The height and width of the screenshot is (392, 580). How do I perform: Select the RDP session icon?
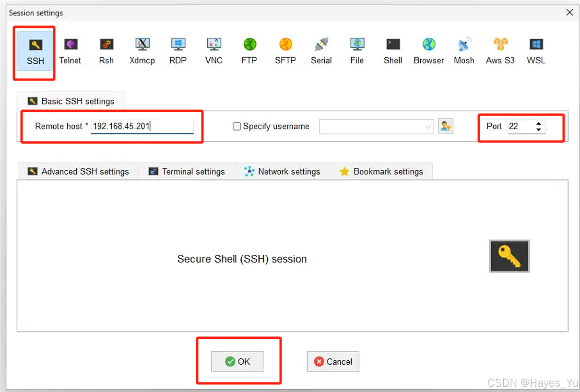pos(178,51)
